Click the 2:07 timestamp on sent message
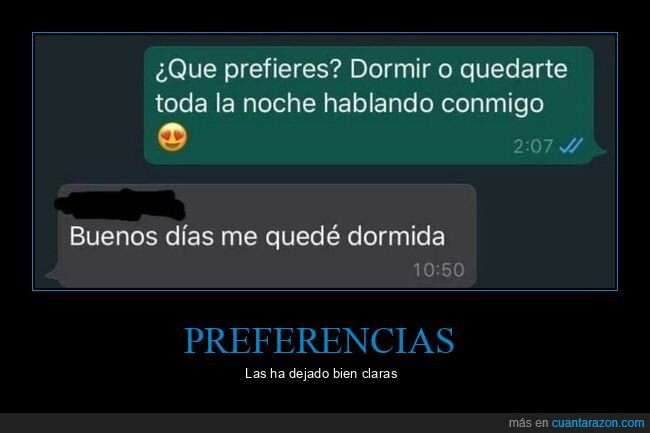The height and width of the screenshot is (433, 650). 533,146
